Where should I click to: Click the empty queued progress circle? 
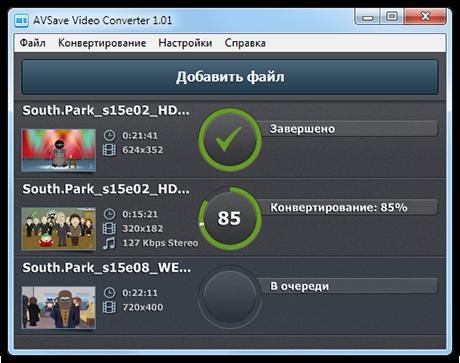click(x=230, y=297)
